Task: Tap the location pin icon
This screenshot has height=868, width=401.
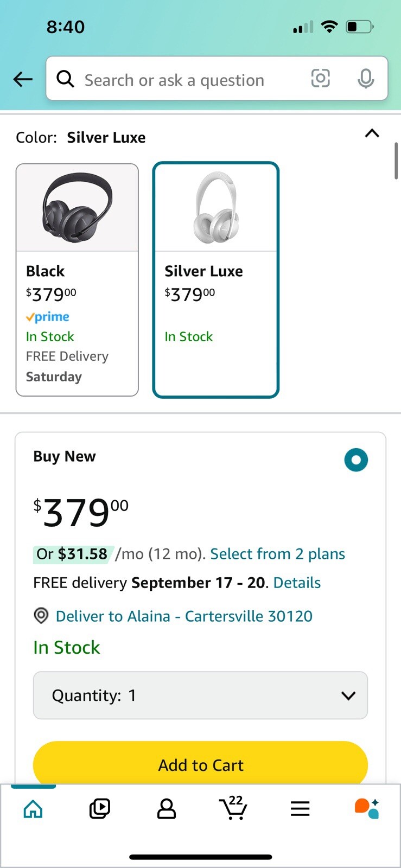Action: tap(41, 616)
